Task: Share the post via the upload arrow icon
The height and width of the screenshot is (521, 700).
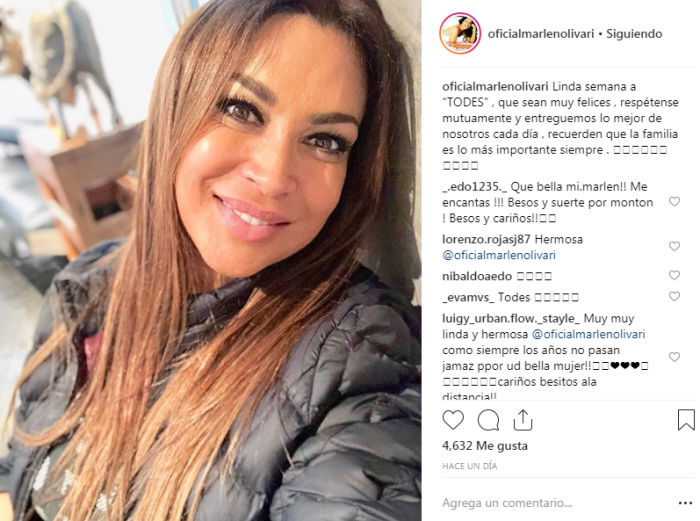Action: click(523, 420)
